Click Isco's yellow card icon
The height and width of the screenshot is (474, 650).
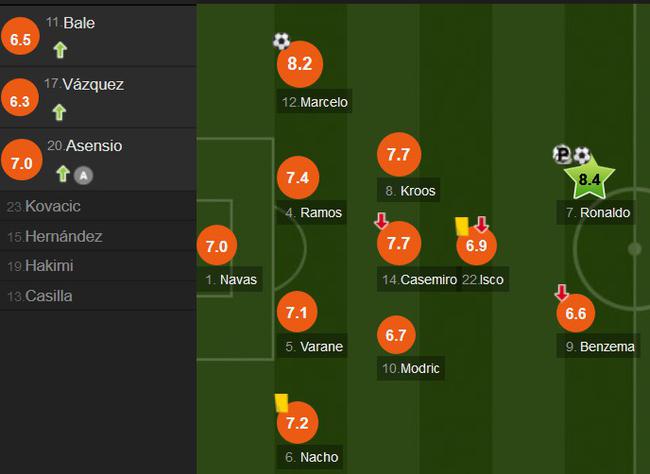pyautogui.click(x=462, y=226)
